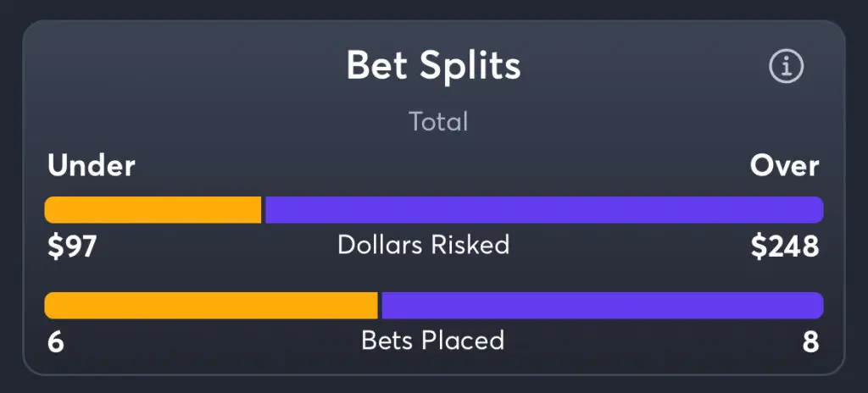This screenshot has width=868, height=393.
Task: Click divider between orange and purple in Dollars bar
Action: tap(264, 210)
